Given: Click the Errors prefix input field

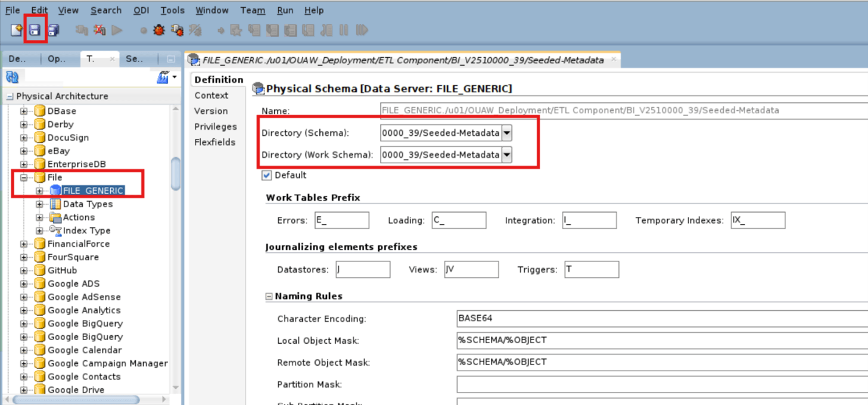Looking at the screenshot, I should click(x=341, y=220).
